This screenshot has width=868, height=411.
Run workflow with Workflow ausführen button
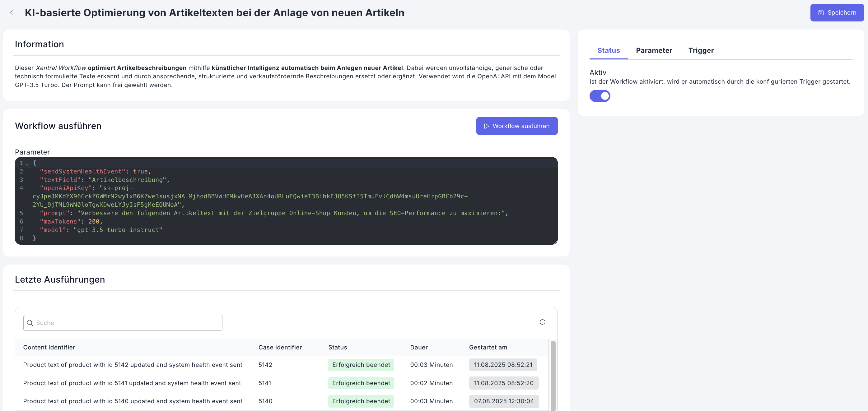tap(516, 126)
